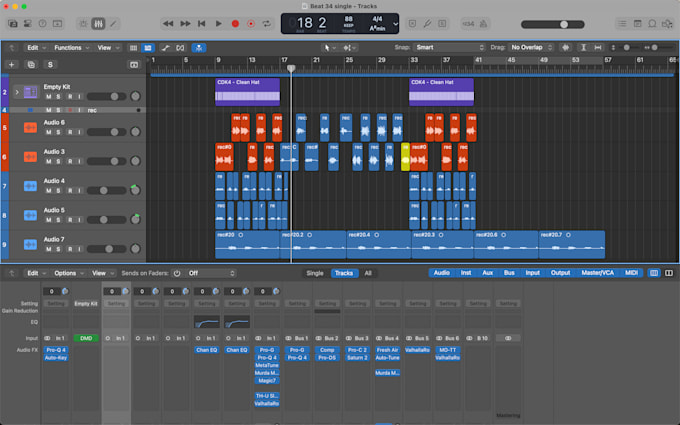Toggle the Waveform Zoom button
The height and width of the screenshot is (425, 680).
click(566, 48)
